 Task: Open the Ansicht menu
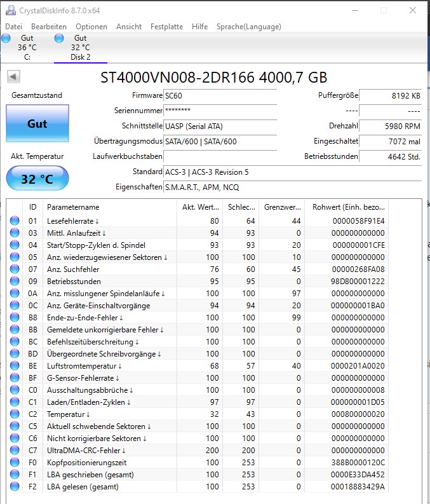pos(129,27)
